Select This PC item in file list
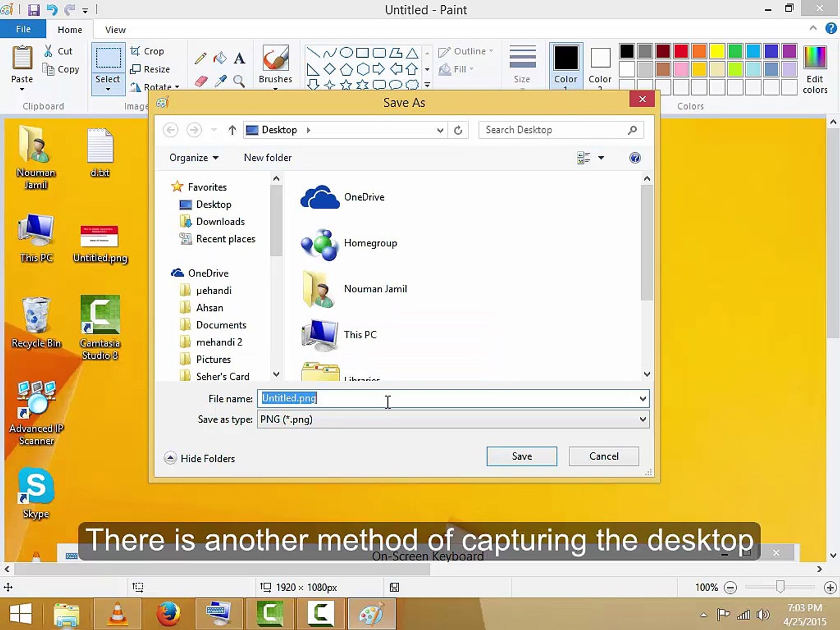This screenshot has width=840, height=630. pyautogui.click(x=339, y=335)
